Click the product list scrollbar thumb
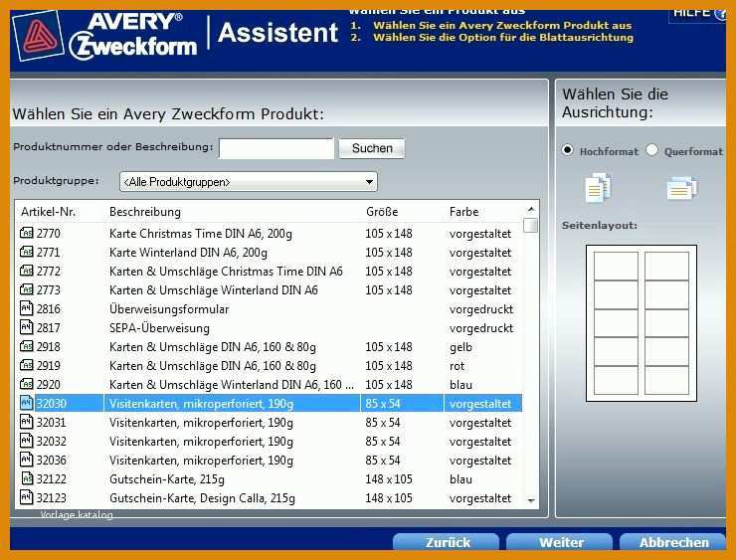 [530, 226]
